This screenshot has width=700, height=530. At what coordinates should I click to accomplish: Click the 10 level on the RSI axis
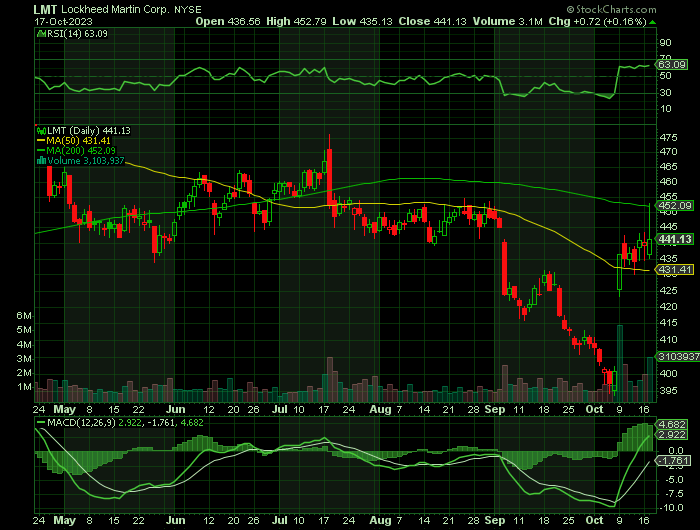click(665, 109)
